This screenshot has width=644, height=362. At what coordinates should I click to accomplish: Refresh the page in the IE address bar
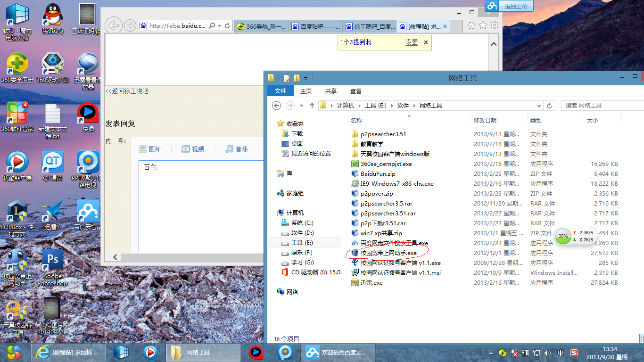tap(227, 26)
